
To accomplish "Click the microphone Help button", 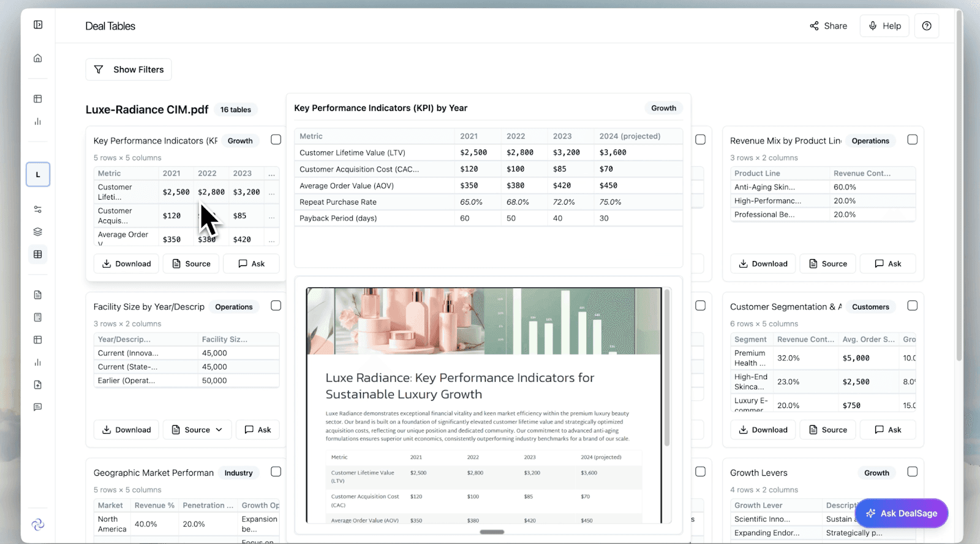I will pos(884,26).
